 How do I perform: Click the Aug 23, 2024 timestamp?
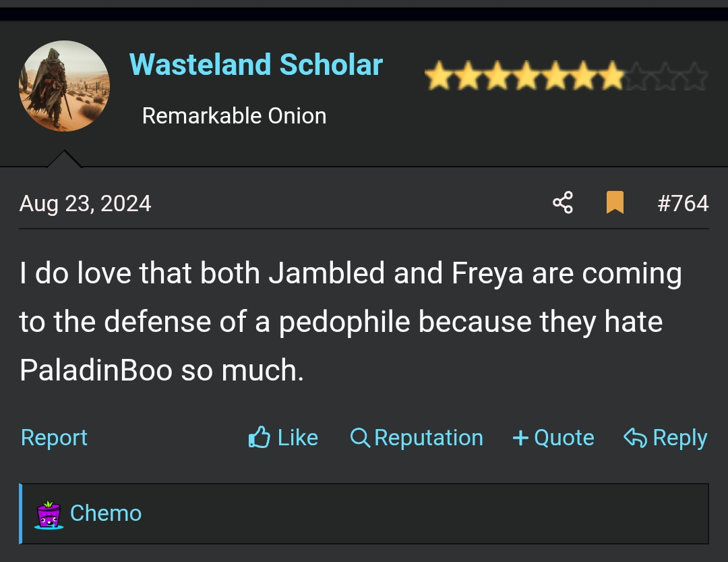coord(86,203)
